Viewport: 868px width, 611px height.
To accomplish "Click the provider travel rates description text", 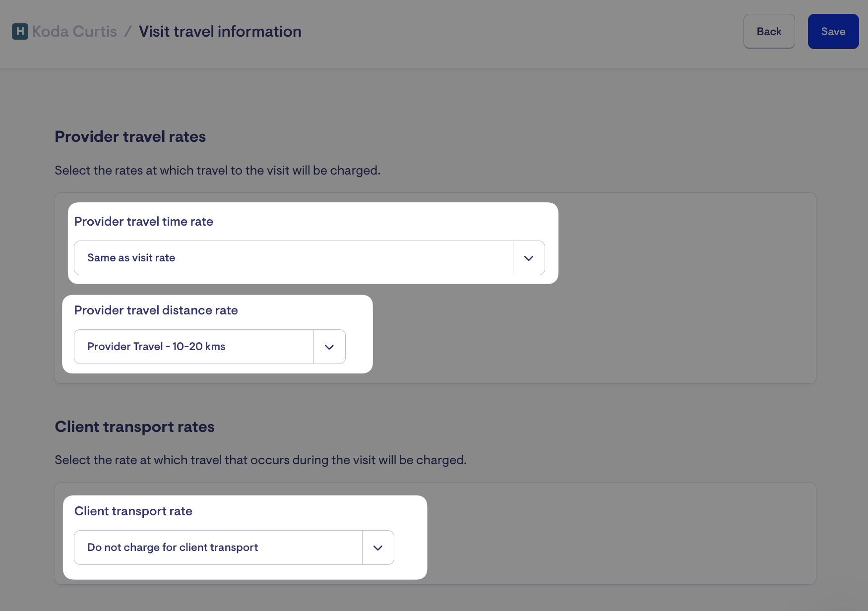I will coord(217,171).
